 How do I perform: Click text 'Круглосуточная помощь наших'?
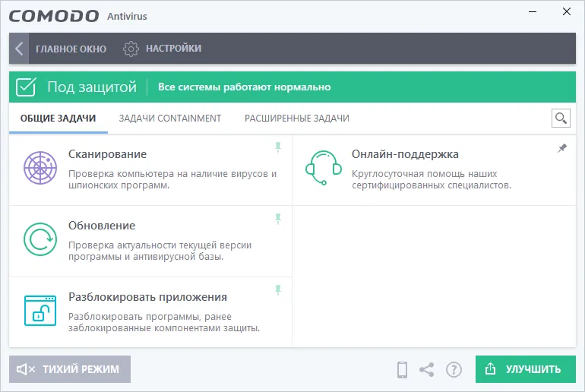(x=424, y=174)
